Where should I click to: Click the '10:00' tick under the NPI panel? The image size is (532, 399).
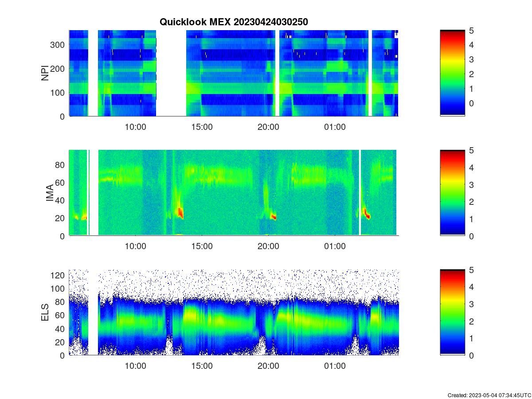click(135, 127)
